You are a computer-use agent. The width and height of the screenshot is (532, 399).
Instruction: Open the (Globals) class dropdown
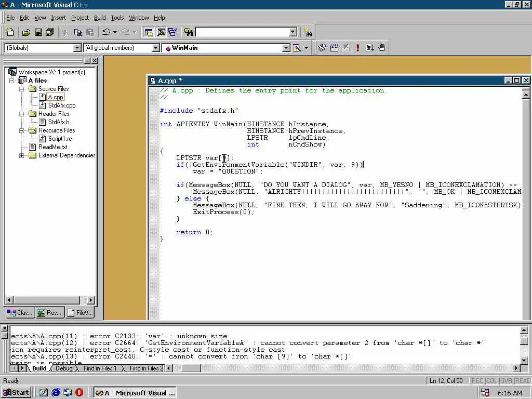77,48
